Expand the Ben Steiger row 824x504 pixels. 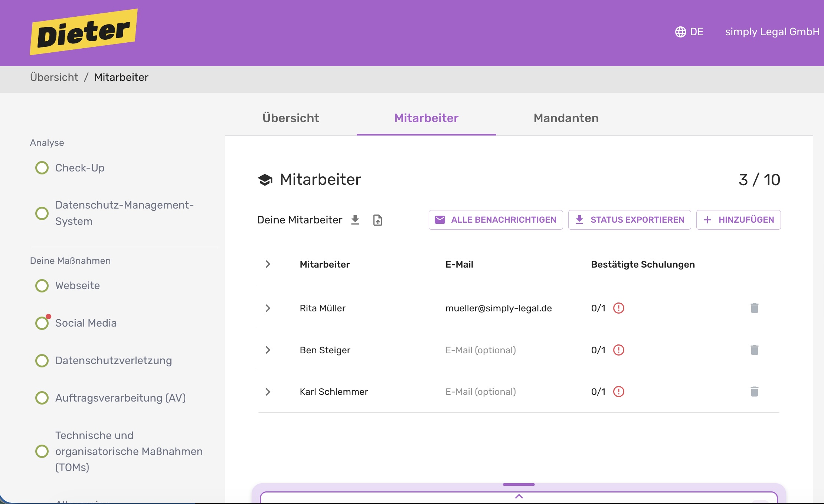click(x=268, y=350)
